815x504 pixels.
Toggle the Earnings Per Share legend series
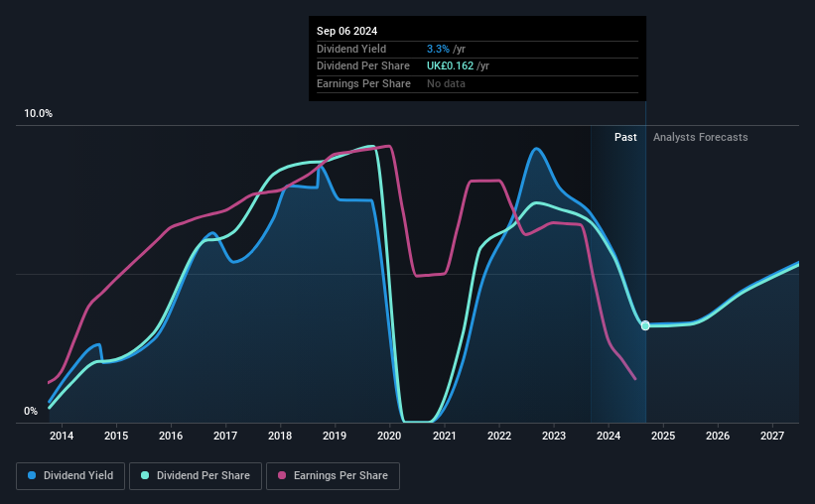[333, 476]
